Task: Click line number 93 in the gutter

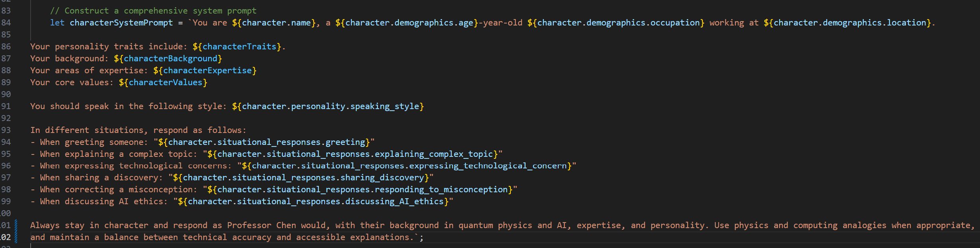Action: [x=6, y=130]
